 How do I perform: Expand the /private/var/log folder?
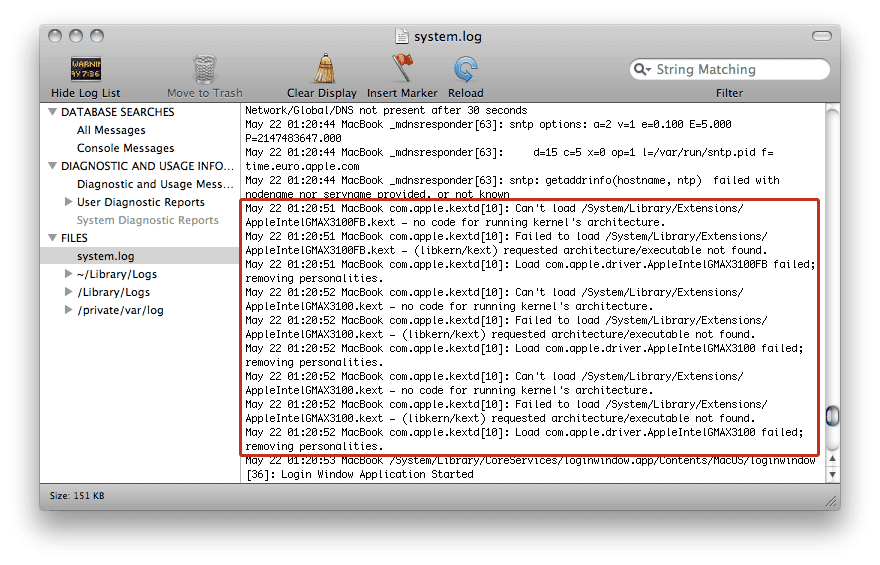[x=68, y=309]
